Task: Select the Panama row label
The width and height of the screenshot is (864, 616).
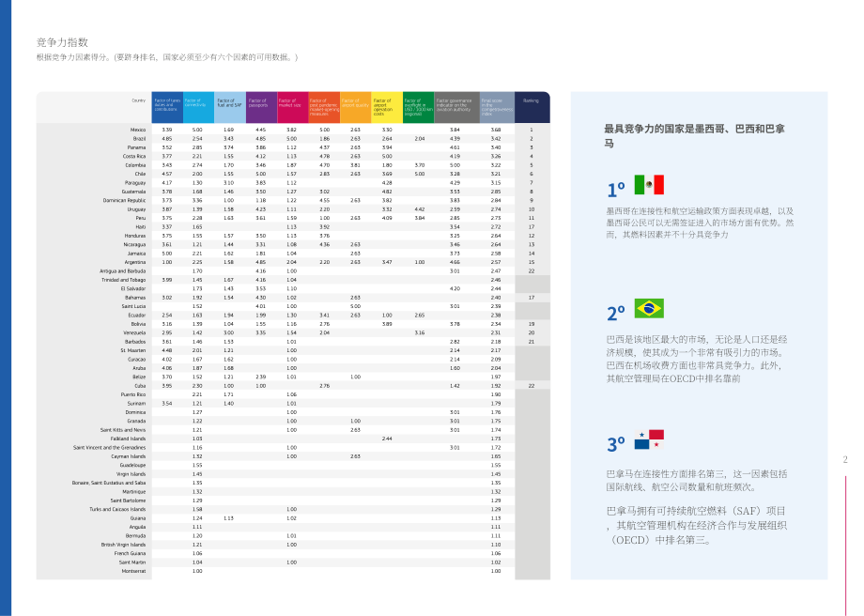Action: coord(137,147)
